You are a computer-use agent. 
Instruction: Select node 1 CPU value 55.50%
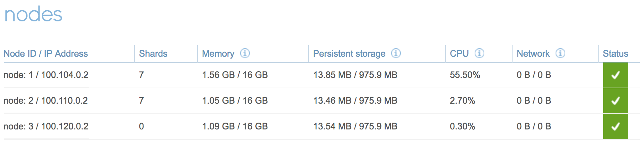click(465, 75)
